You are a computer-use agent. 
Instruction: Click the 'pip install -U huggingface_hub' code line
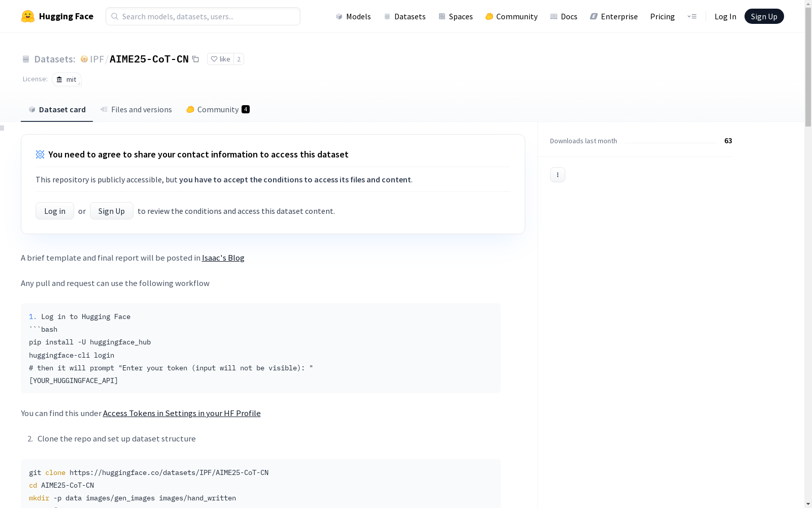coord(90,342)
